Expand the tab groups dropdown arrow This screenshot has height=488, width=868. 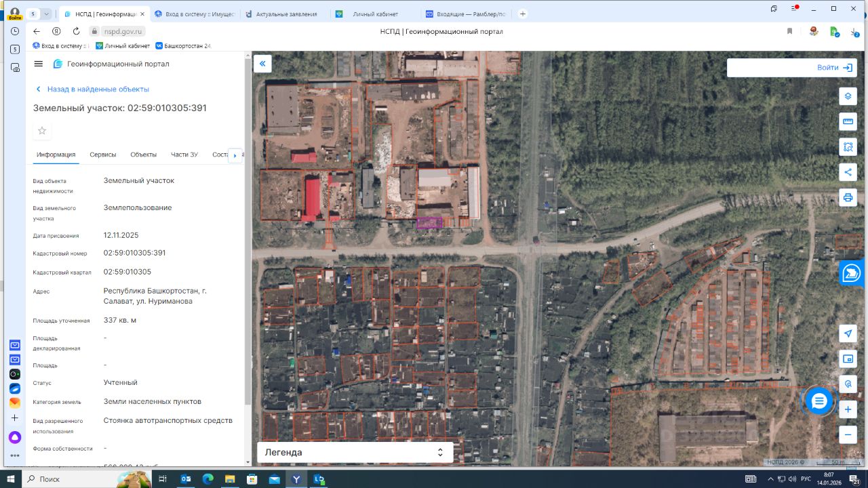coord(46,14)
